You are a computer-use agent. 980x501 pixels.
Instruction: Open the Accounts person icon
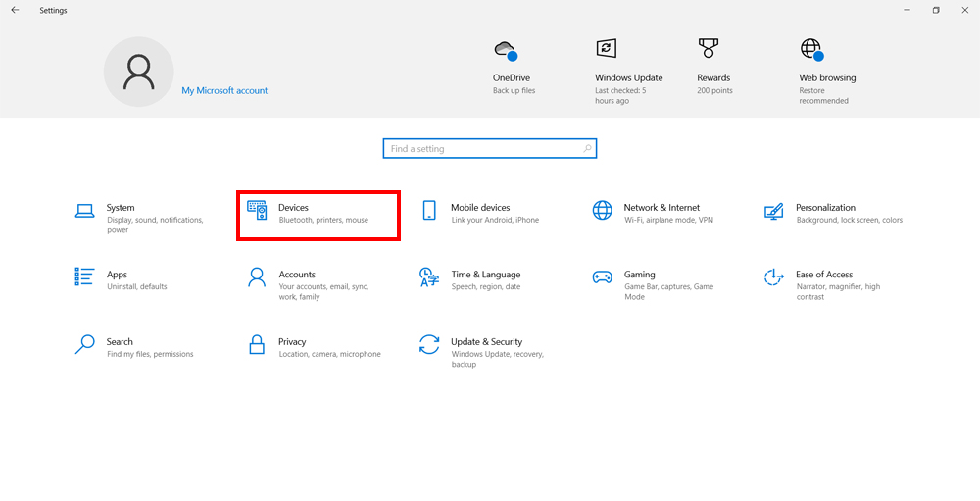click(x=257, y=277)
